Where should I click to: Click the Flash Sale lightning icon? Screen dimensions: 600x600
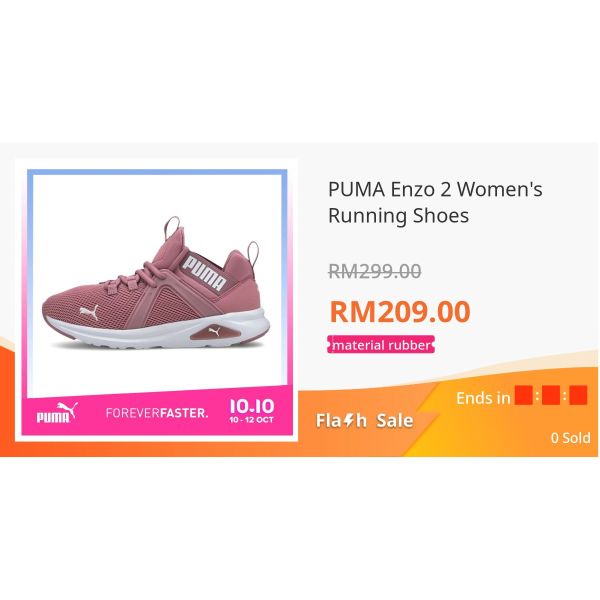pyautogui.click(x=348, y=421)
